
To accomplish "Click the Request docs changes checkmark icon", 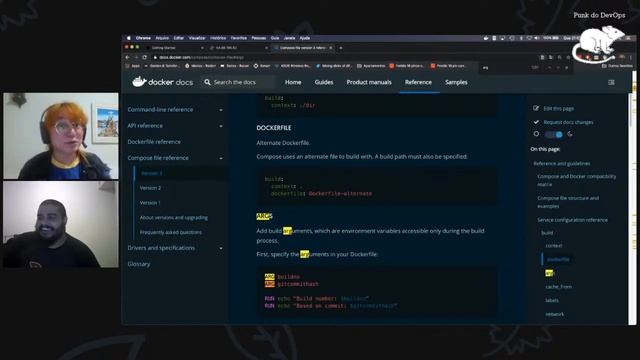I will (536, 122).
